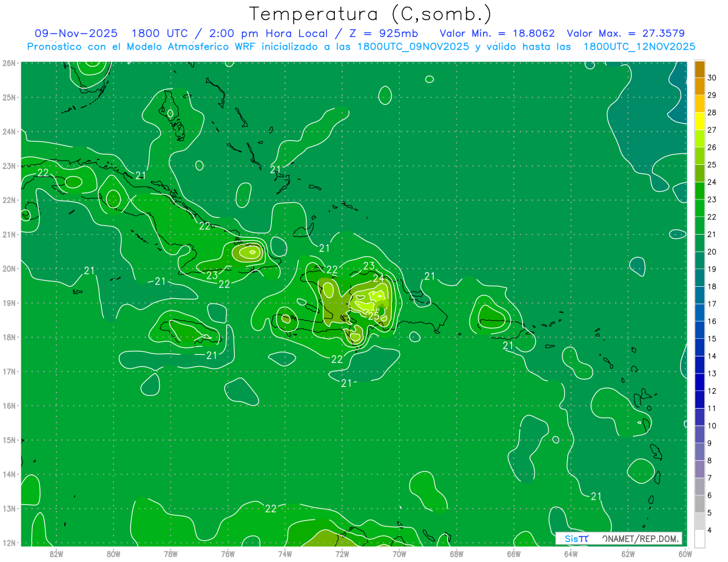728x562 pixels.
Task: Click the 82W longitude axis label
Action: click(56, 553)
